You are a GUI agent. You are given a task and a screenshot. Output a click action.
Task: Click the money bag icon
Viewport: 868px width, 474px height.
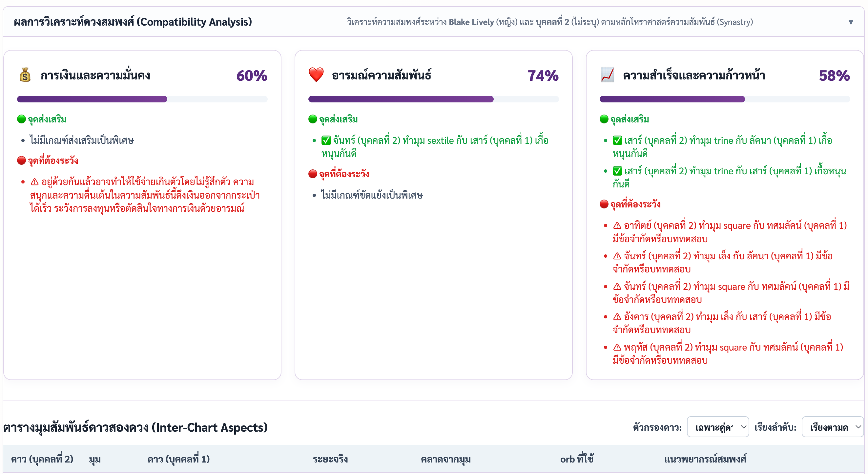click(x=25, y=75)
